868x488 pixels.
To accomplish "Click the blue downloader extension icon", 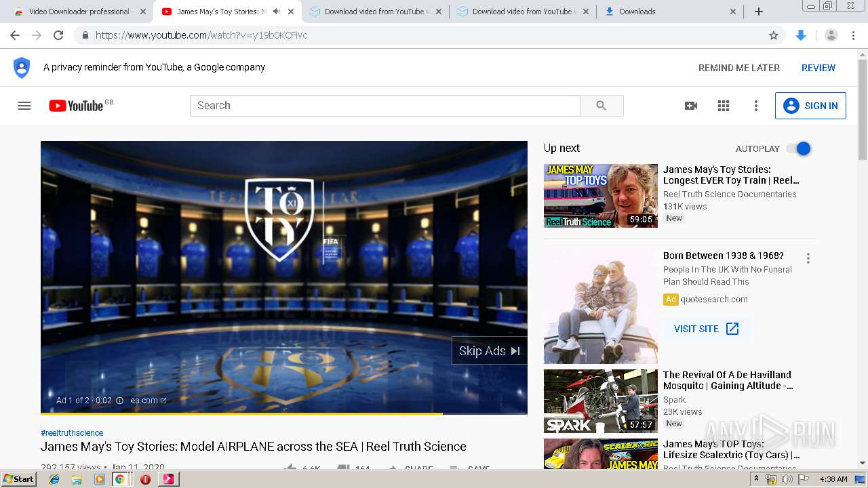I will 801,35.
